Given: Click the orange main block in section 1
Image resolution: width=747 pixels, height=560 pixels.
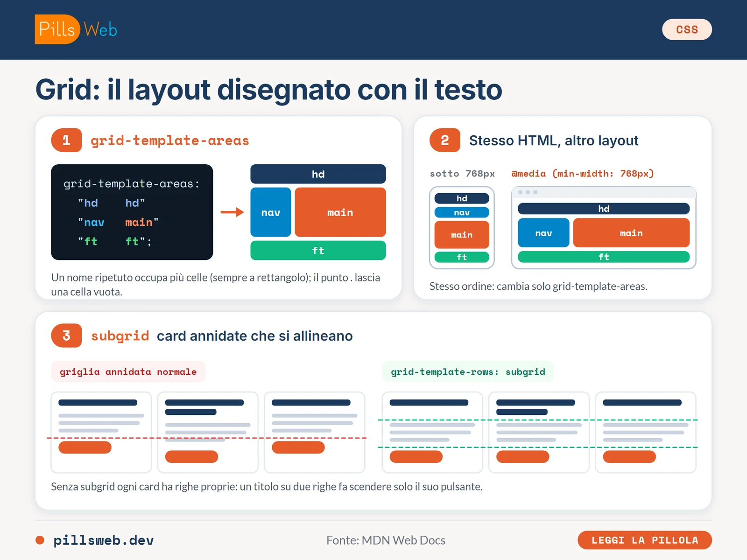Looking at the screenshot, I should [340, 212].
